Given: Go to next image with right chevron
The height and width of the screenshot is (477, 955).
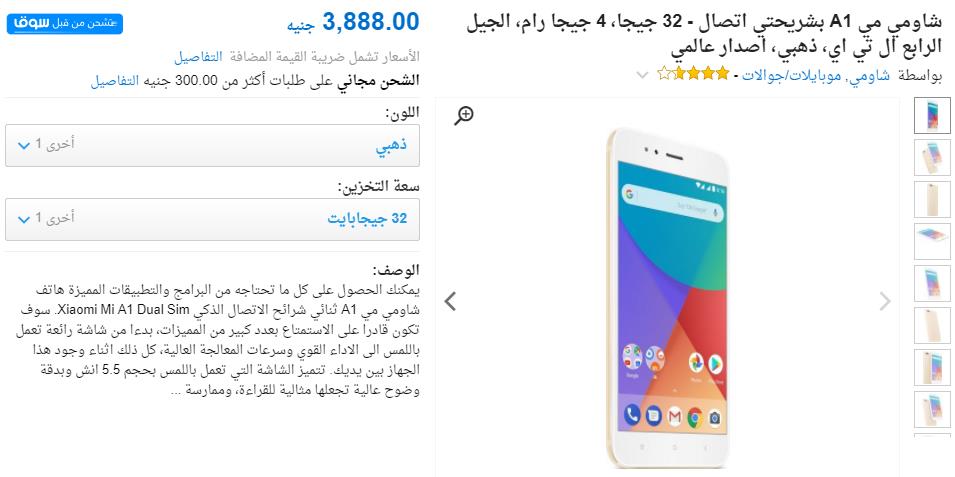Looking at the screenshot, I should pos(885,301).
